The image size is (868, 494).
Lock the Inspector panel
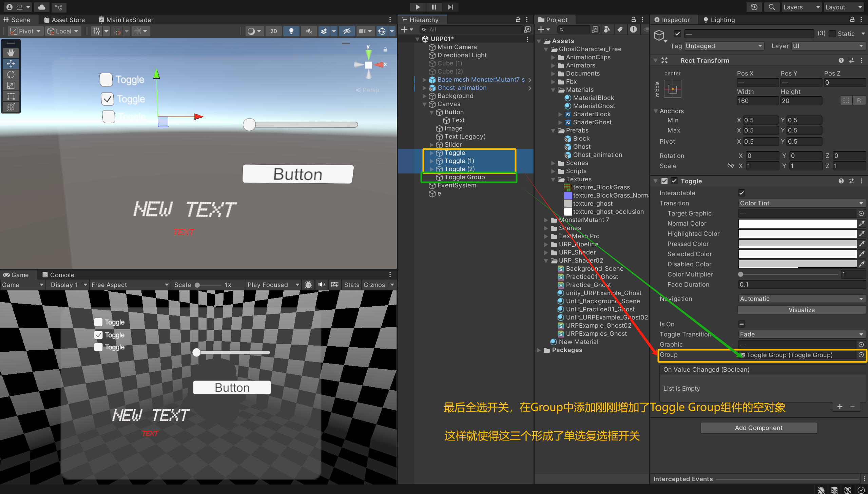pyautogui.click(x=852, y=20)
